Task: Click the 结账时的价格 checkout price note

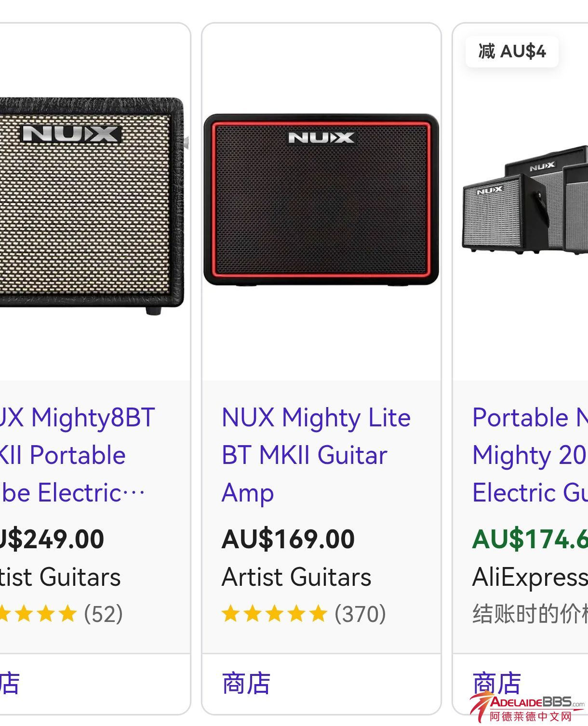Action: pos(530,614)
